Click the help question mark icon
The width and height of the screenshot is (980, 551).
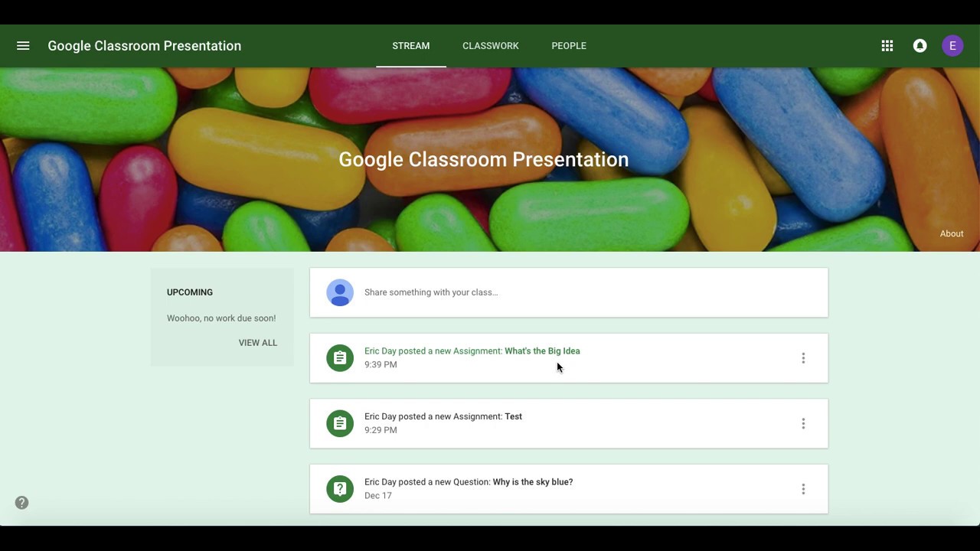[x=21, y=503]
